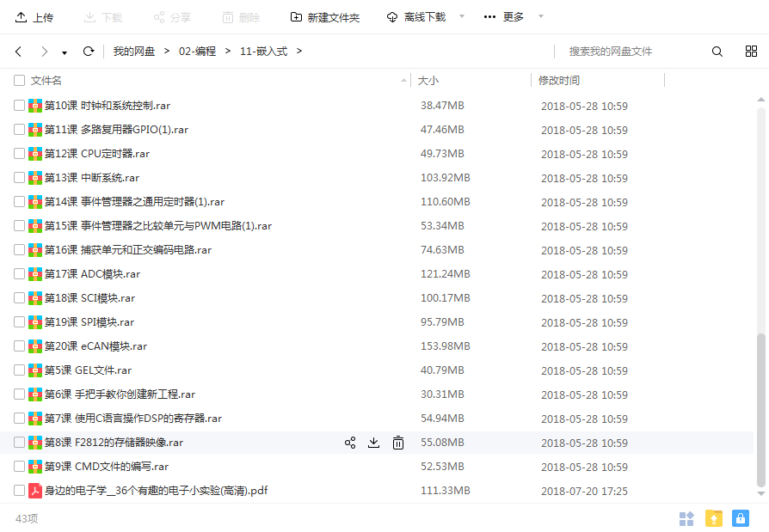Image resolution: width=769 pixels, height=532 pixels.
Task: Open the 更多 menu
Action: point(504,17)
